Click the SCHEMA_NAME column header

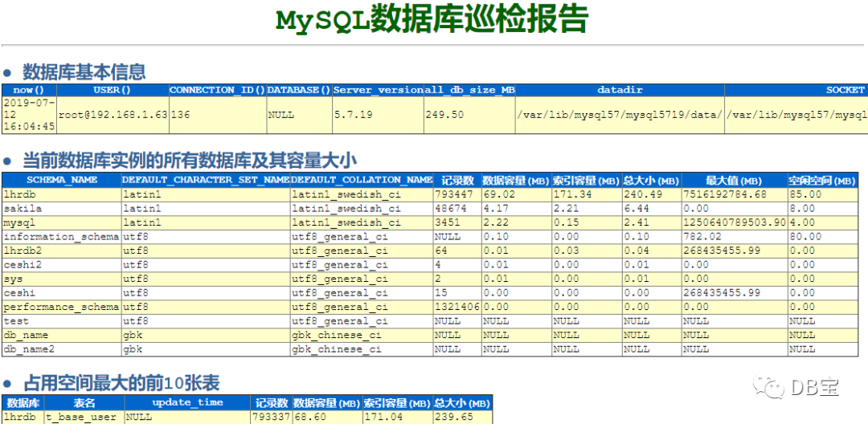point(62,180)
